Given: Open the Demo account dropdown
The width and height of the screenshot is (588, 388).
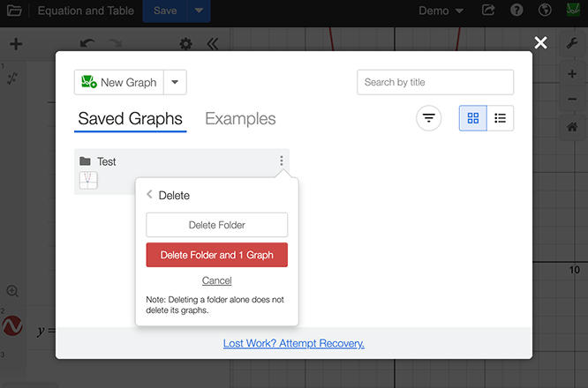Looking at the screenshot, I should point(441,11).
